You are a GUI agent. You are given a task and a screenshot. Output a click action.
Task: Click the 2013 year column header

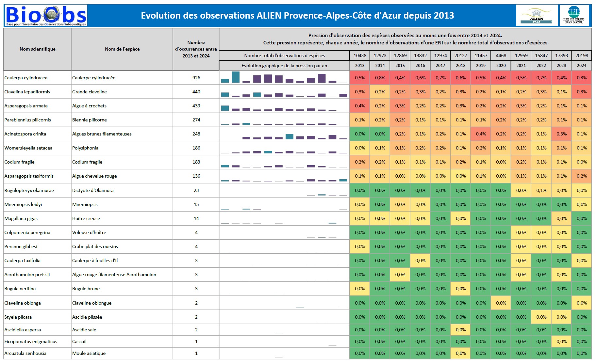360,66
